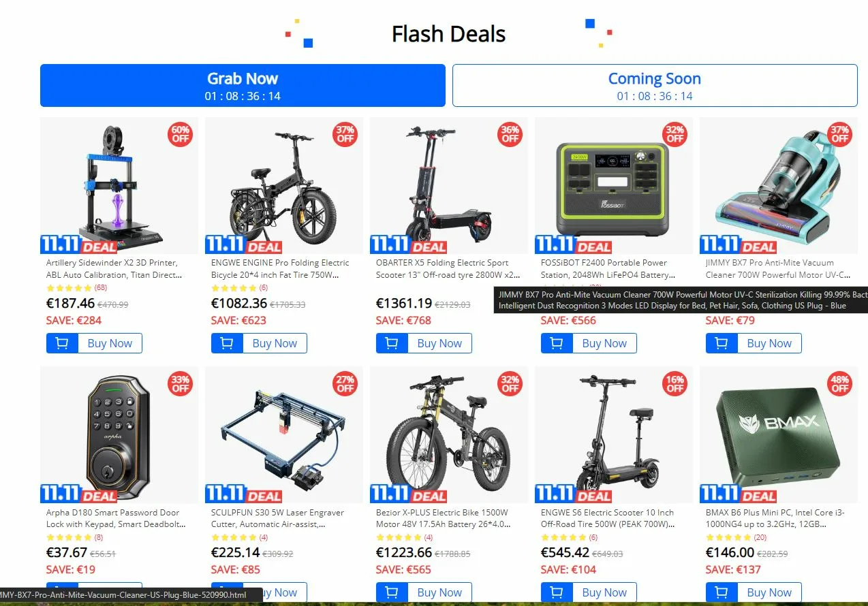
Task: Add Artillery Sidewinder X2 printer to cart
Action: pyautogui.click(x=62, y=343)
